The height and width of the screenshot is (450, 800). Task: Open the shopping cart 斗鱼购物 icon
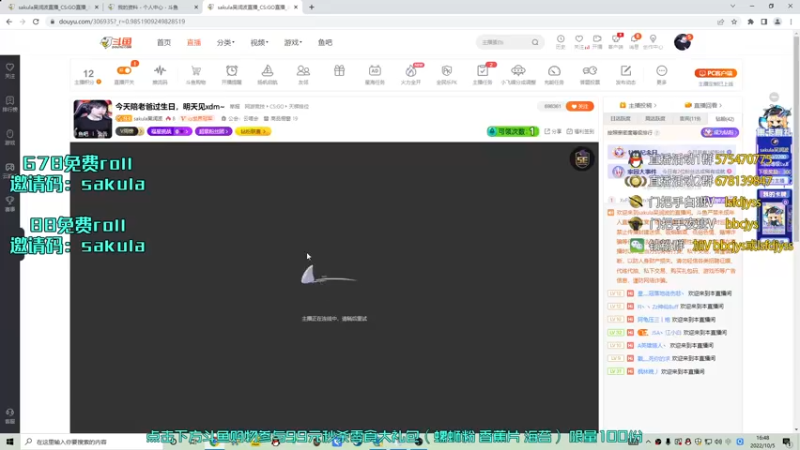195,71
